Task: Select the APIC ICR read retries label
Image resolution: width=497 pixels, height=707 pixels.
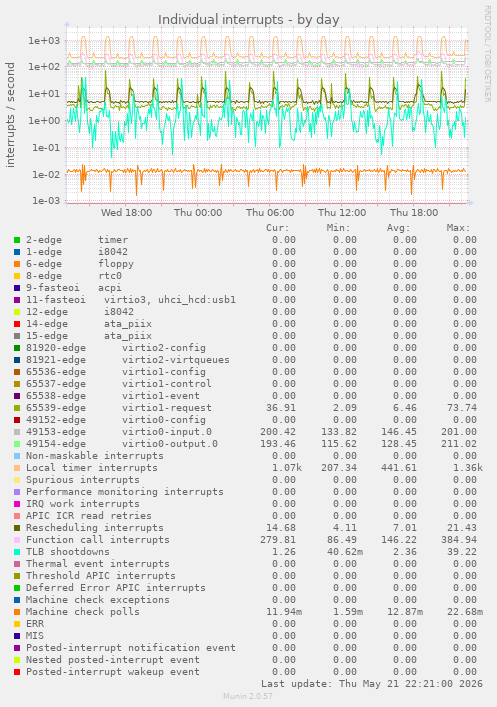Action: (89, 516)
